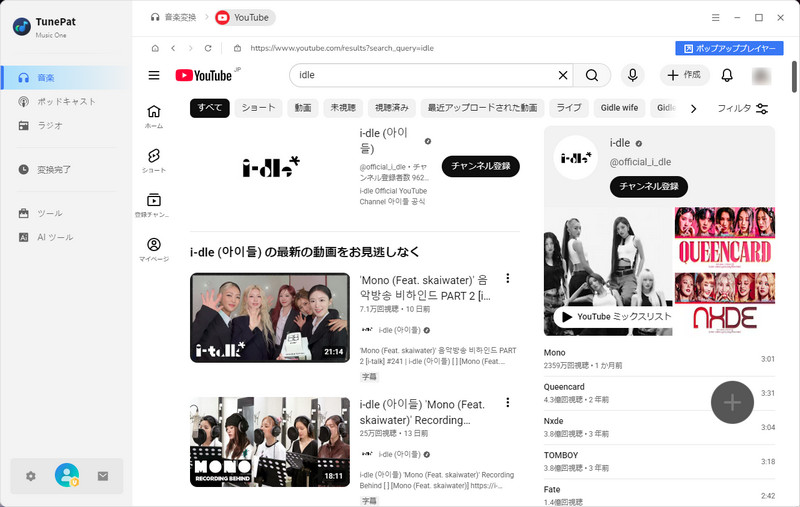Open more options for 'Mono' Recording video
This screenshot has width=800, height=507.
(x=508, y=403)
